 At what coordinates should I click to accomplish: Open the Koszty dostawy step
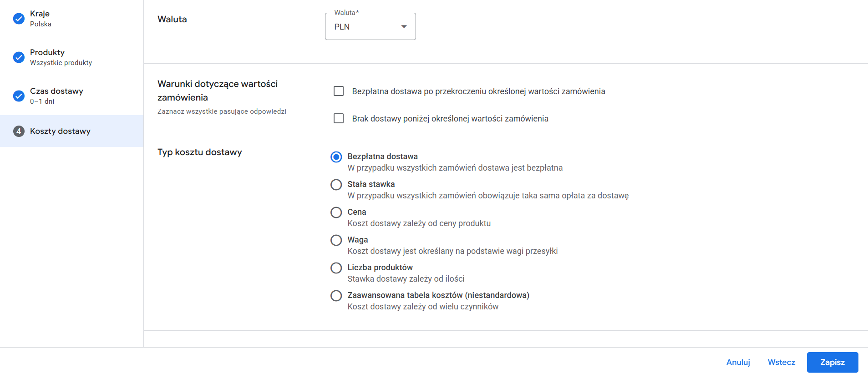point(71,131)
